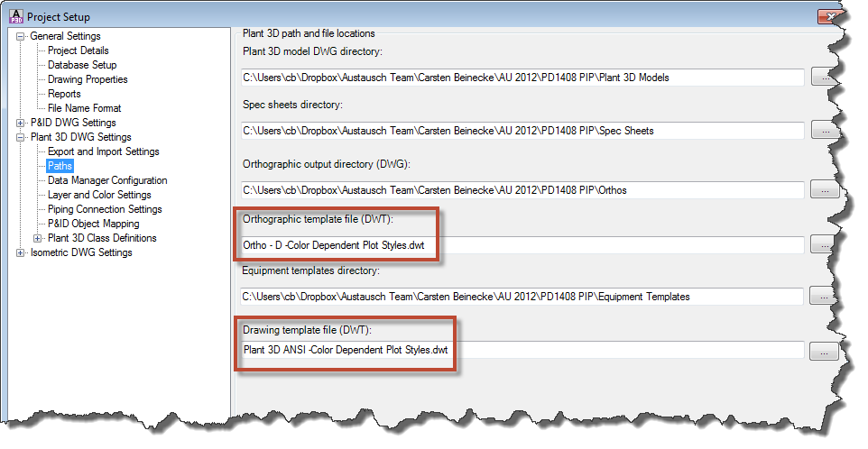The height and width of the screenshot is (449, 868).
Task: Select Plant 3D DWG Settings item
Action: [x=81, y=136]
